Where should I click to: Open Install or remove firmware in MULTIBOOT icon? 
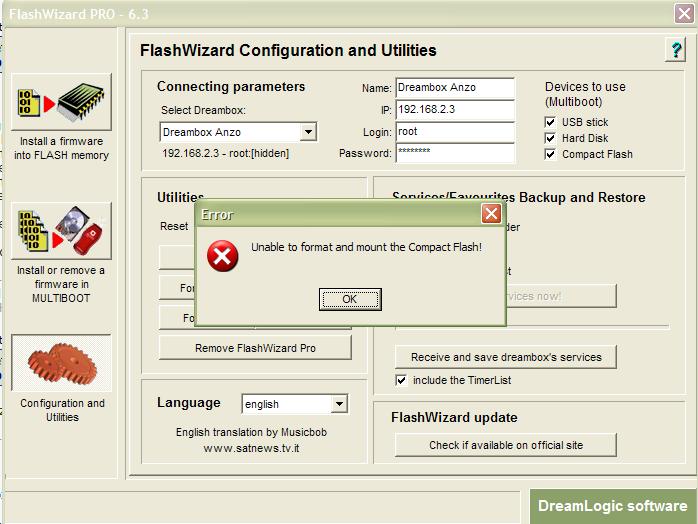61,231
